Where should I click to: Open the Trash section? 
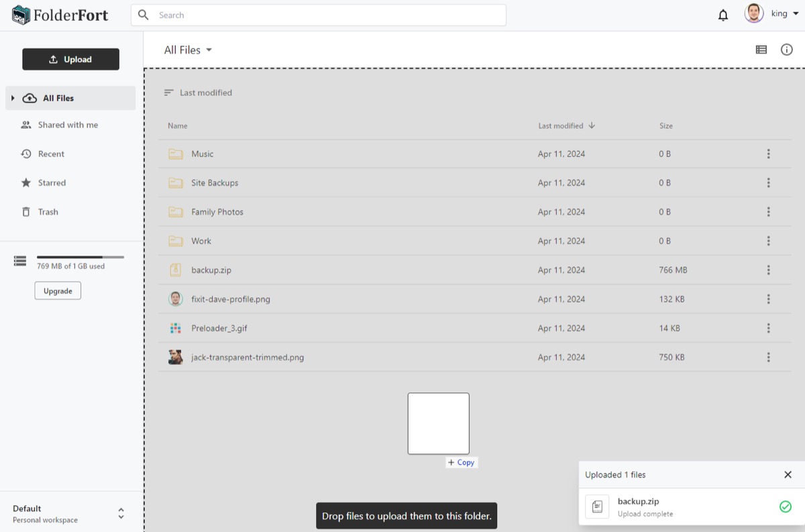point(48,212)
